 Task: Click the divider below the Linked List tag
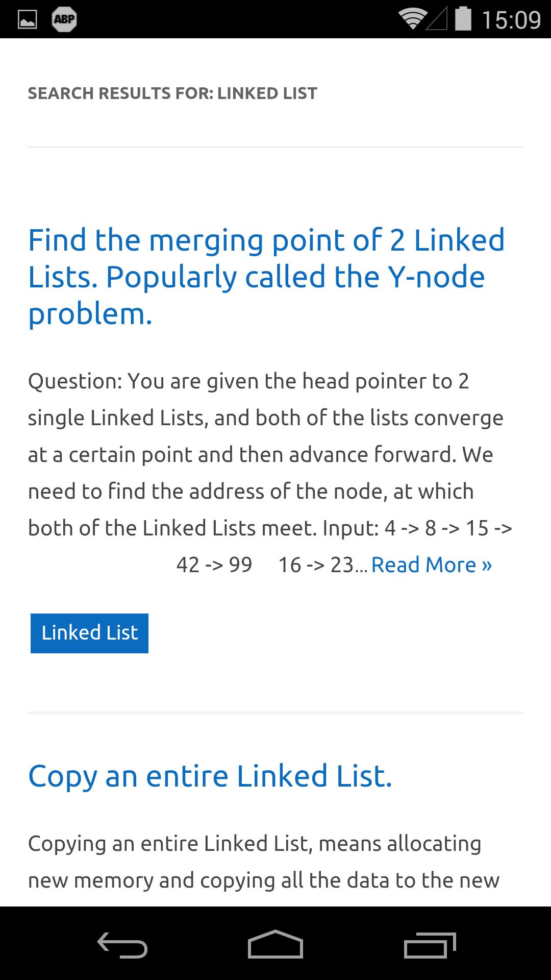(275, 713)
